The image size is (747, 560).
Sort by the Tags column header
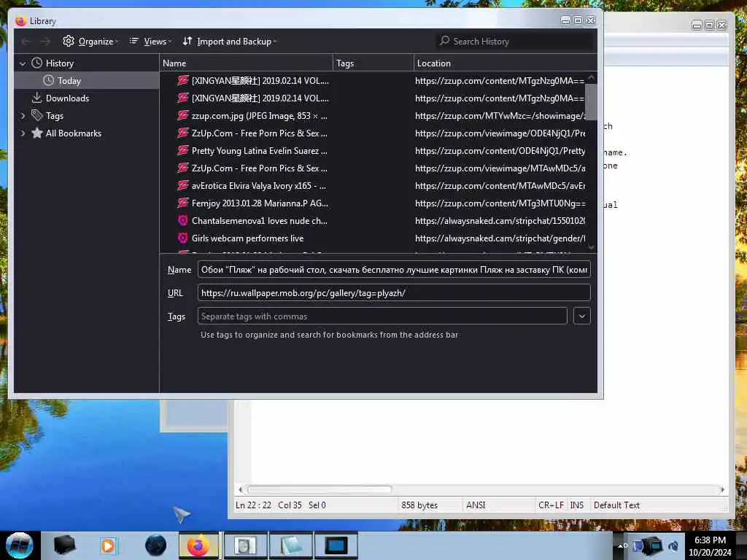point(373,63)
